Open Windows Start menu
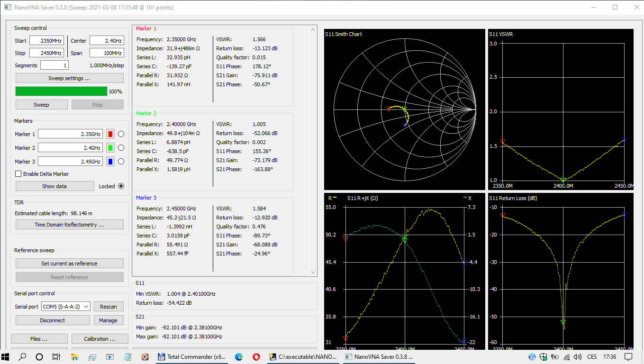The height and width of the screenshot is (364, 644). tap(6, 356)
